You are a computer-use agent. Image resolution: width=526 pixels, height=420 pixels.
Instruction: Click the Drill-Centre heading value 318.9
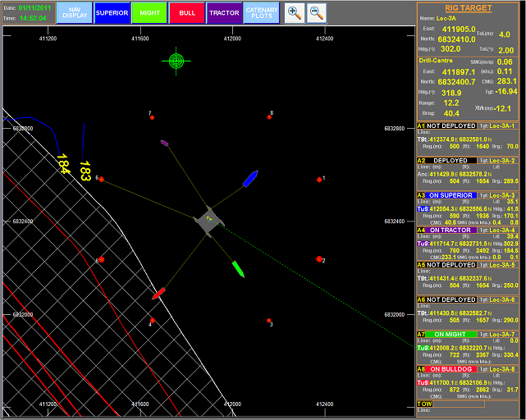(451, 93)
